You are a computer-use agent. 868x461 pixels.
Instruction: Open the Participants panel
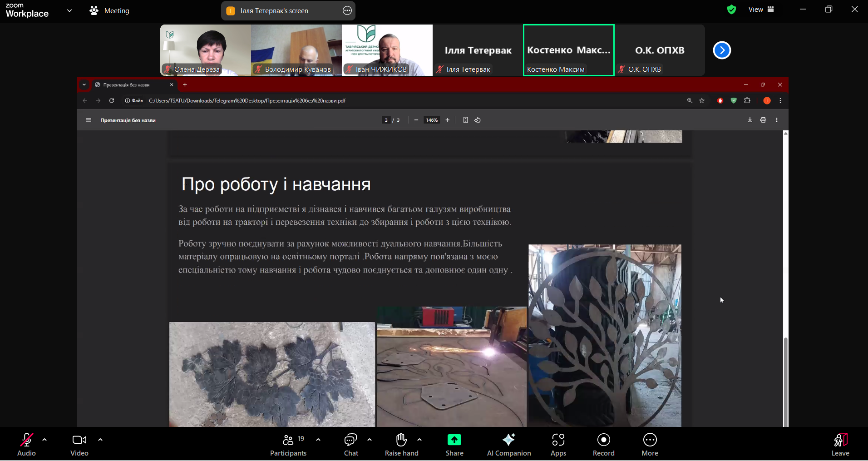point(288,445)
